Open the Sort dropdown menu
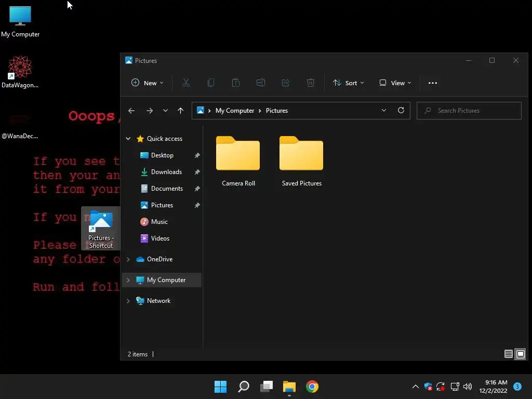532x399 pixels. coord(349,83)
